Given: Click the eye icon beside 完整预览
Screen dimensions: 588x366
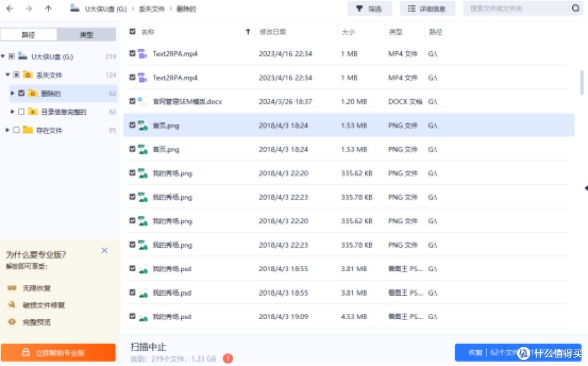Looking at the screenshot, I should 12,322.
